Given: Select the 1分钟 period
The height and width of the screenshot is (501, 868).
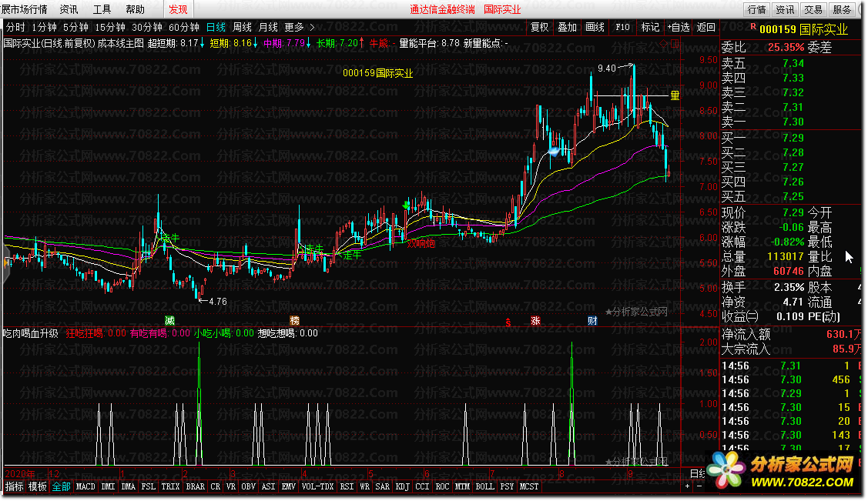Looking at the screenshot, I should (x=45, y=27).
